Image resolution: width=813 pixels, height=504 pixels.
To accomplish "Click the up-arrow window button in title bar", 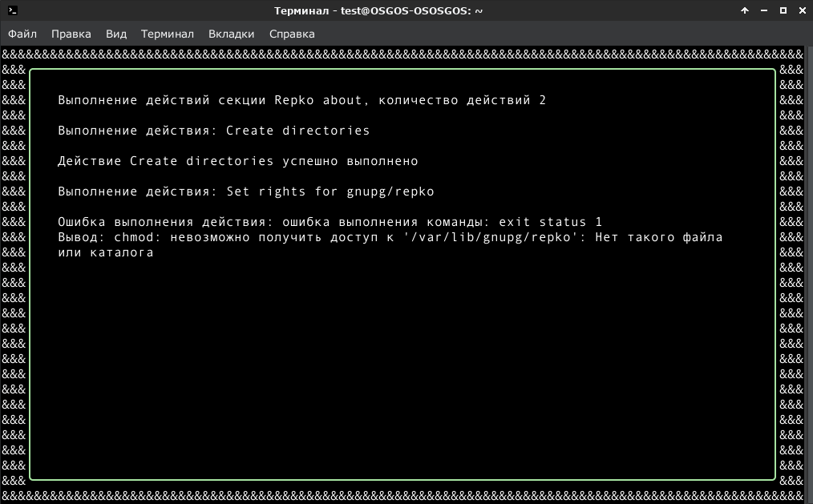I will click(745, 10).
